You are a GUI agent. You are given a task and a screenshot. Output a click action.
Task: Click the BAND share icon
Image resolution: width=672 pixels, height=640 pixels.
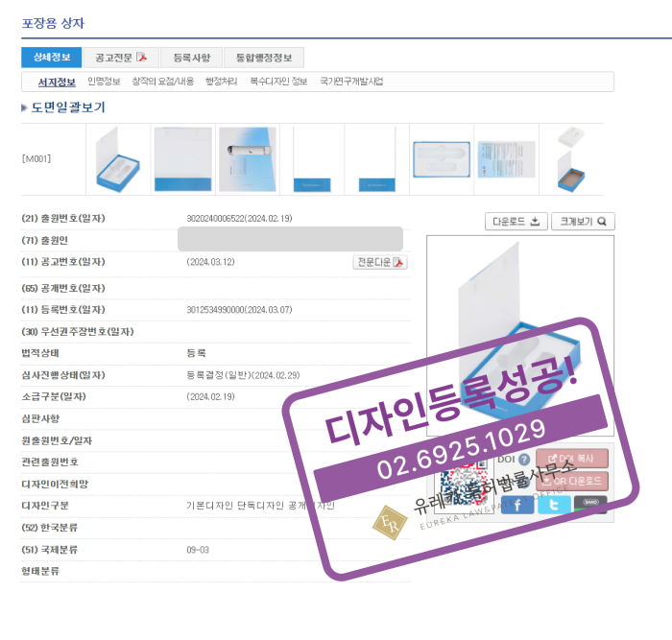pos(590,504)
